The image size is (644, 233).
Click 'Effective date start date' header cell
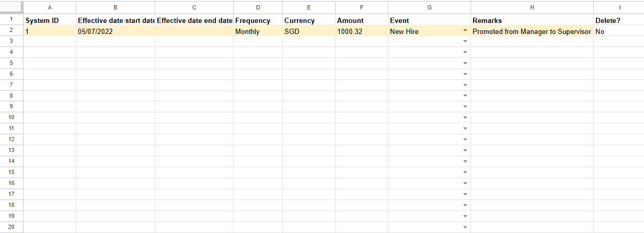click(116, 20)
